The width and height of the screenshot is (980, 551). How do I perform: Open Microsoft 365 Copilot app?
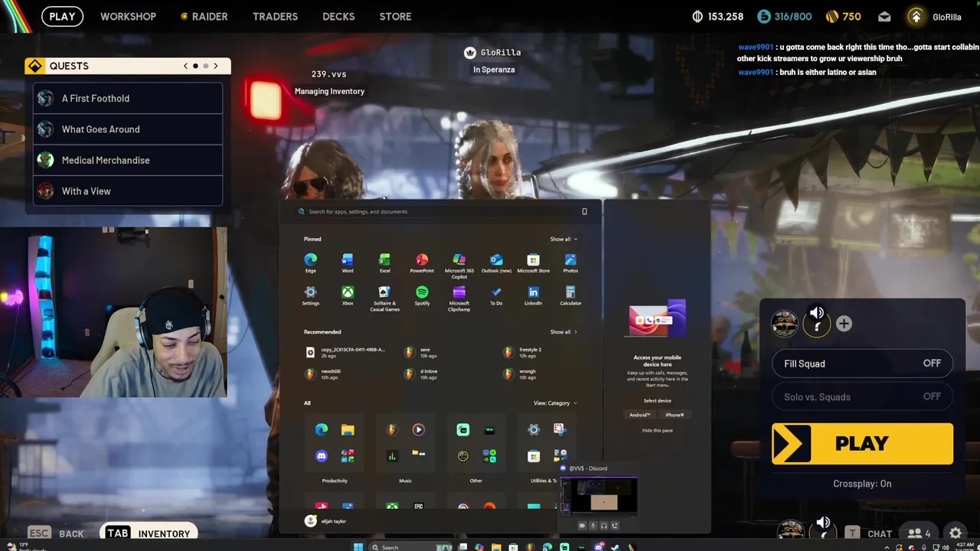point(459,265)
